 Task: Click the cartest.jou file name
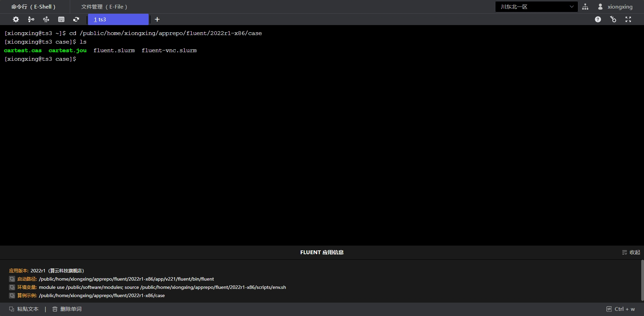(x=67, y=50)
